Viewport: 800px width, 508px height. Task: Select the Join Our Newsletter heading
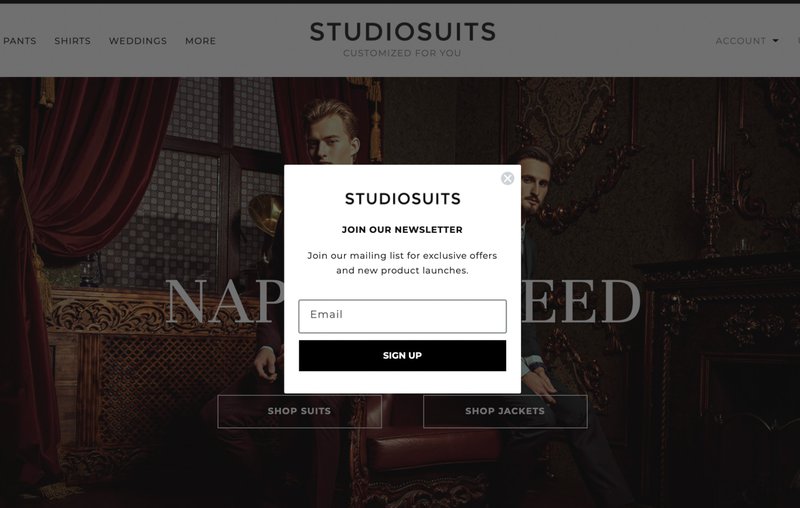[x=402, y=230]
